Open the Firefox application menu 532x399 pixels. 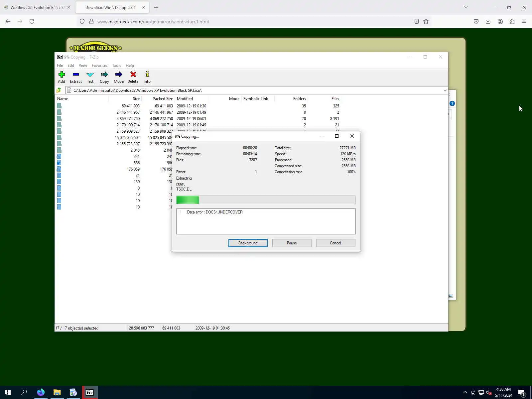click(x=524, y=21)
